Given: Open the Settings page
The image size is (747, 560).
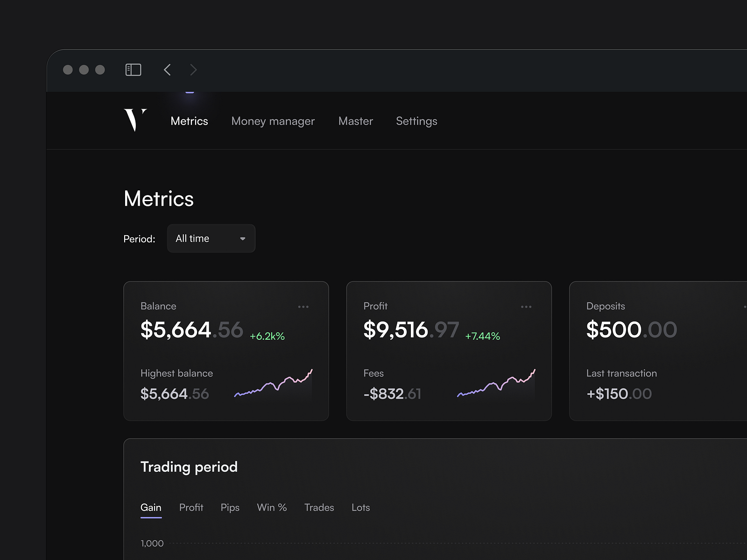Looking at the screenshot, I should 416,121.
